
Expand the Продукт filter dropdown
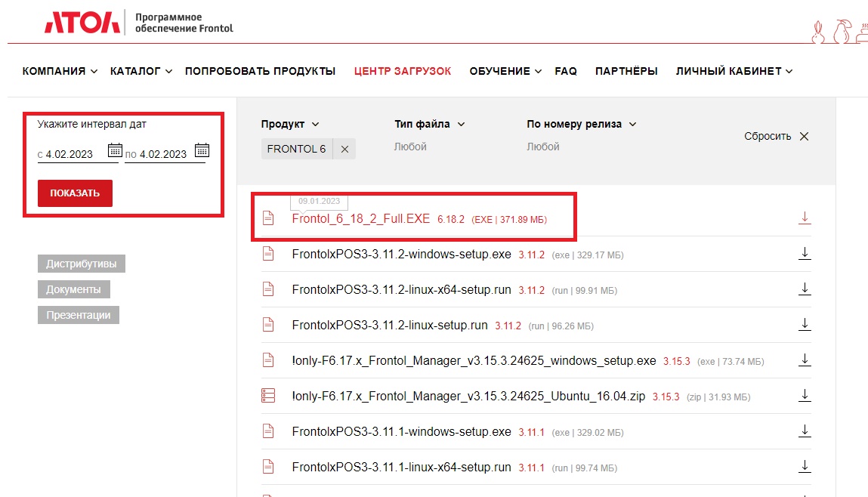pos(290,125)
